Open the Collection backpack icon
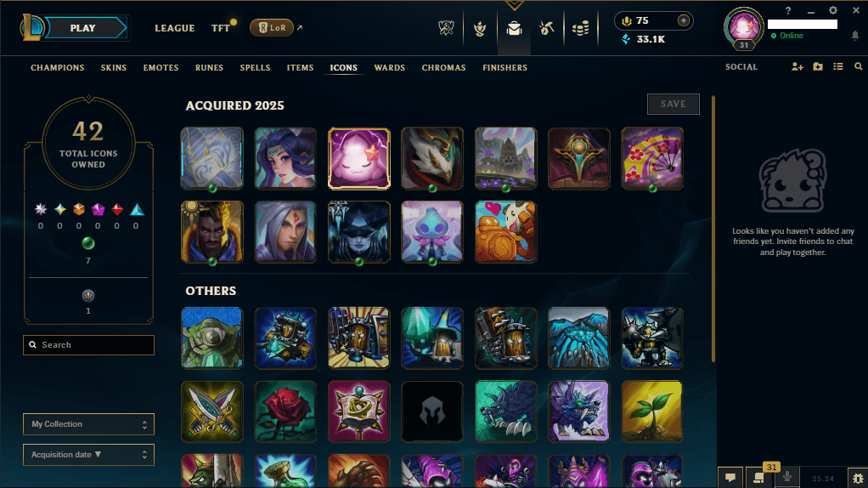 [x=514, y=28]
